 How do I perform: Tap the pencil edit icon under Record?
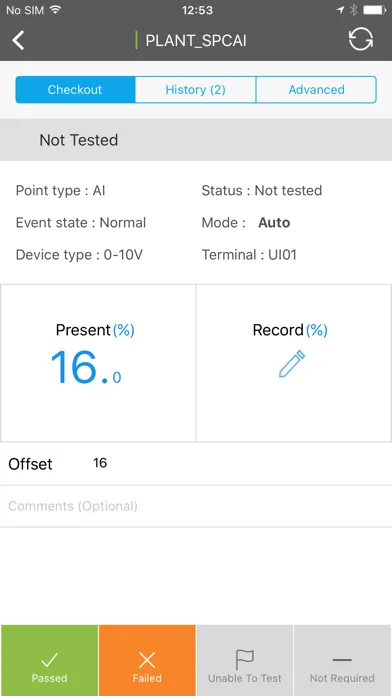[292, 364]
